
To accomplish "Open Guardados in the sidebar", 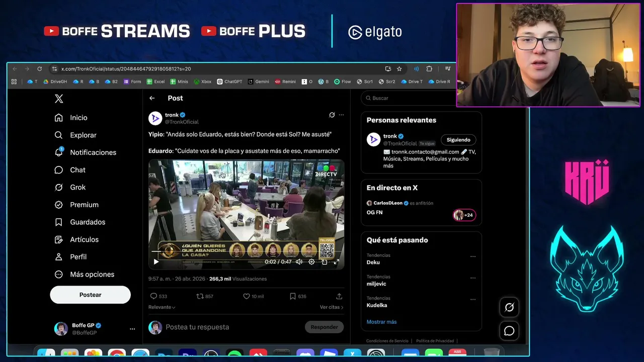I will point(80,222).
